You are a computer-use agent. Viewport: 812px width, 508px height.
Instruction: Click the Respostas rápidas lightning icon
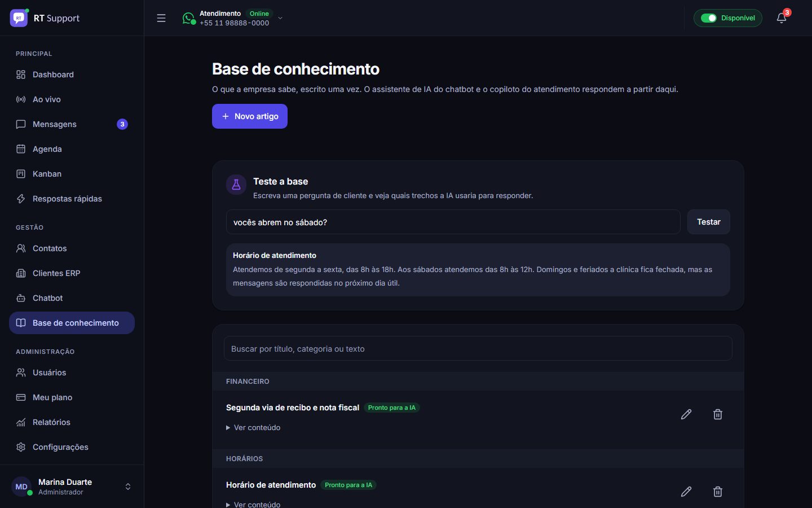[21, 199]
